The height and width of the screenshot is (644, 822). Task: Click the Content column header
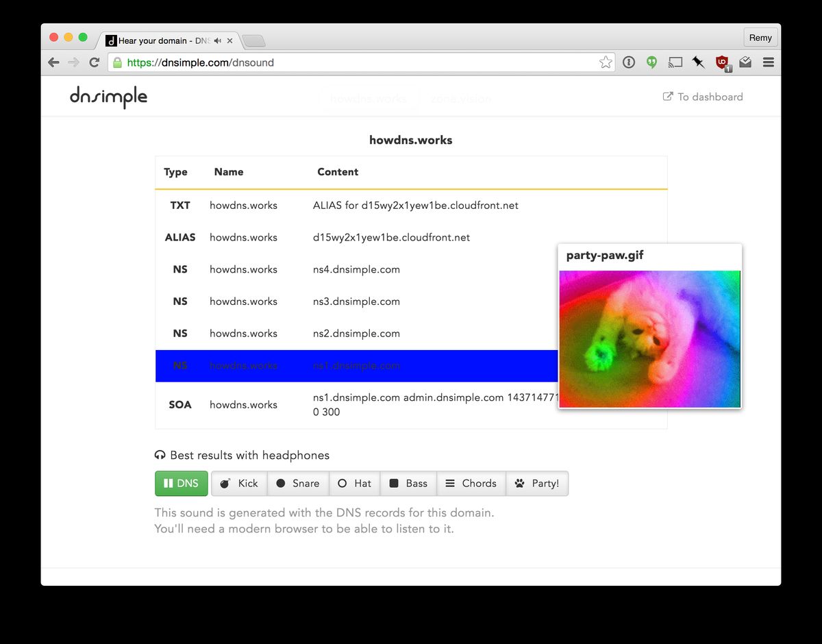pyautogui.click(x=338, y=172)
